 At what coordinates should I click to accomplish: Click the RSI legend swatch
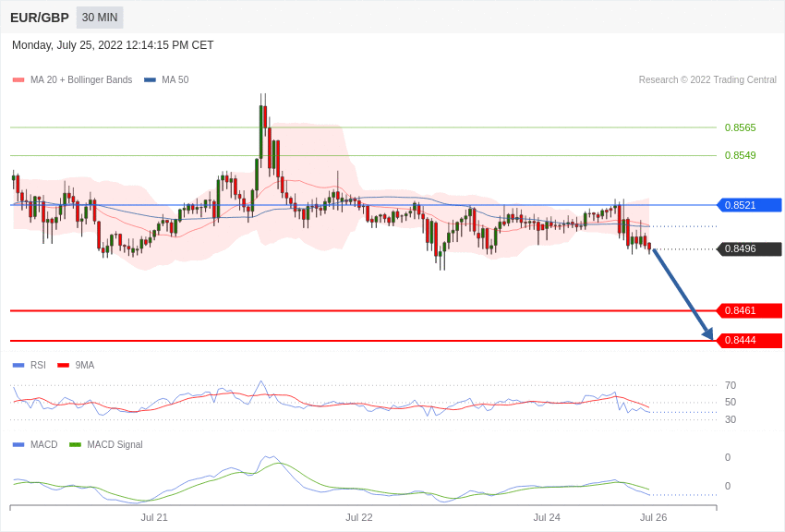tap(18, 366)
